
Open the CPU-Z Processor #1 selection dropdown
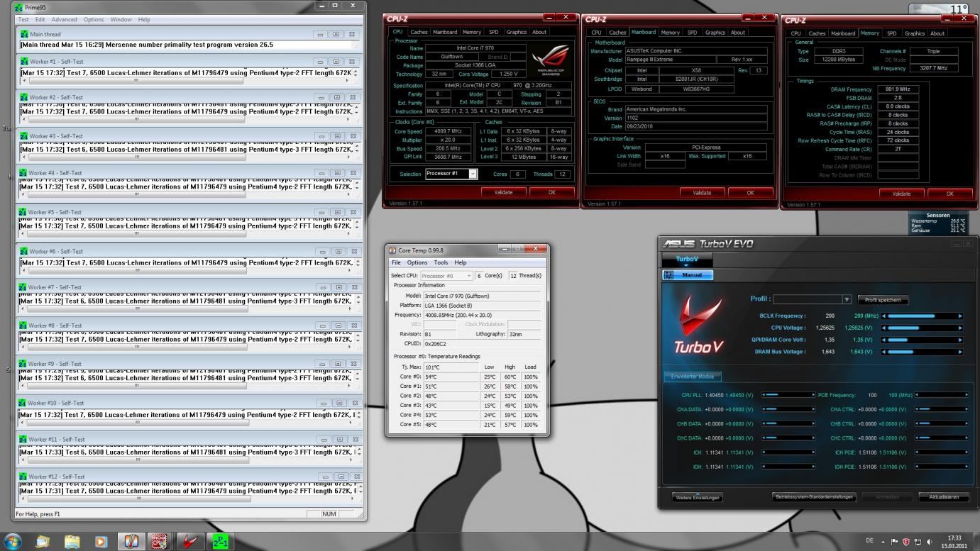tap(451, 174)
